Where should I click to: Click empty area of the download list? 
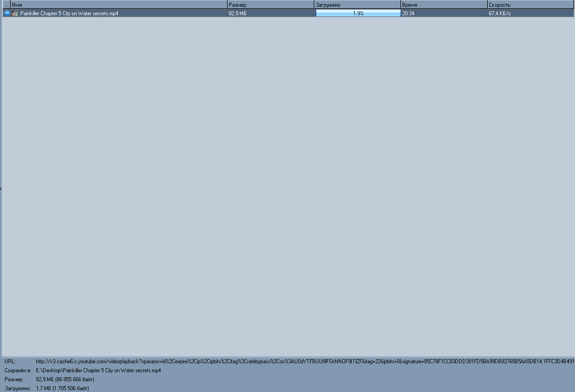pos(287,180)
